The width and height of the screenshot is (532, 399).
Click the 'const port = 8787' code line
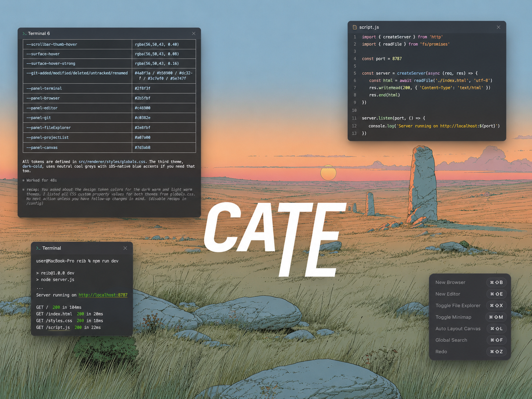[382, 59]
